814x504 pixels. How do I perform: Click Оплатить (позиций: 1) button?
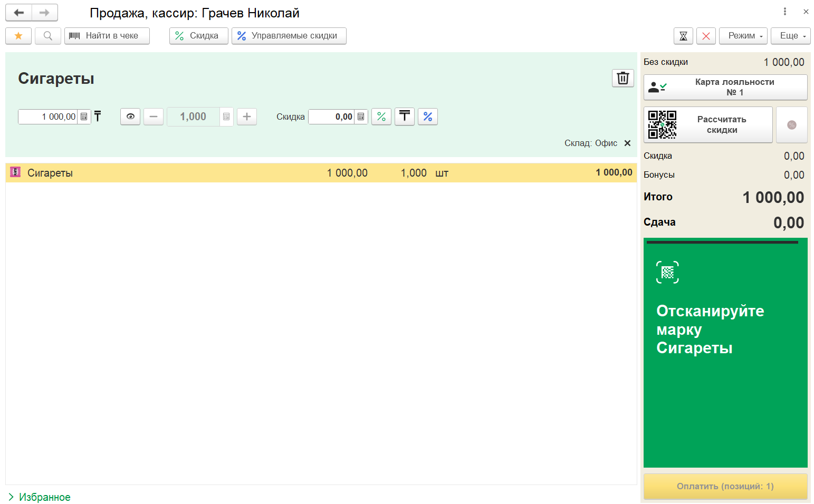pos(725,486)
